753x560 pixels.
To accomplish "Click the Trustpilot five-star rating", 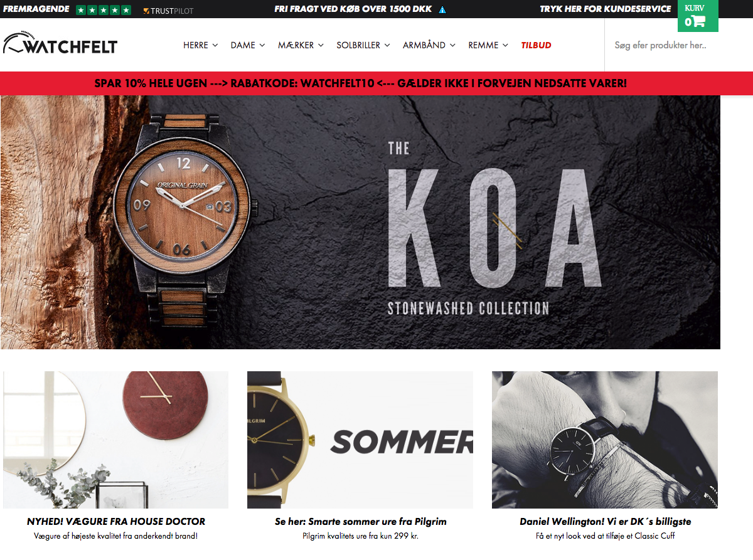I will (104, 10).
